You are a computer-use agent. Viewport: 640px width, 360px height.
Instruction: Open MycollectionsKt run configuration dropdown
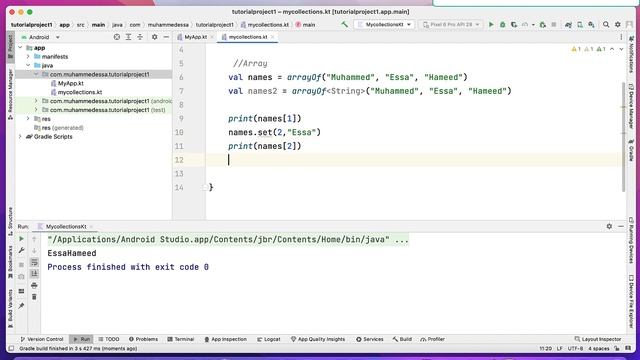pyautogui.click(x=384, y=24)
